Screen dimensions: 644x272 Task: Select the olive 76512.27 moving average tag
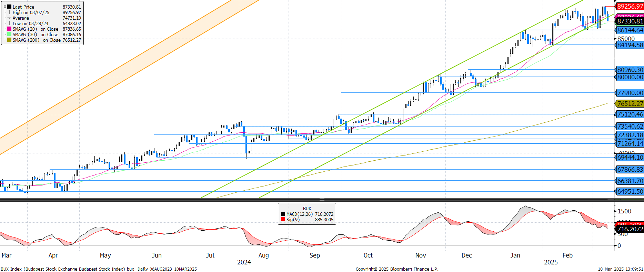click(630, 104)
